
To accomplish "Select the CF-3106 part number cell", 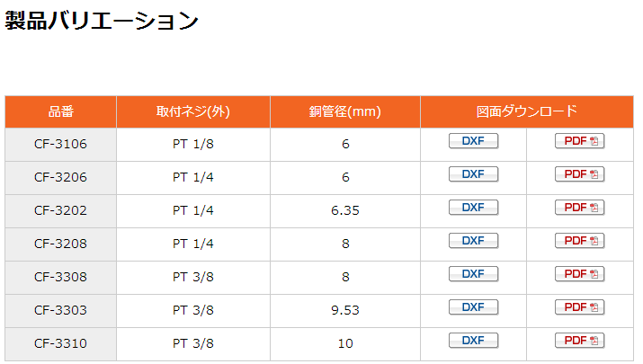I will pyautogui.click(x=60, y=144).
